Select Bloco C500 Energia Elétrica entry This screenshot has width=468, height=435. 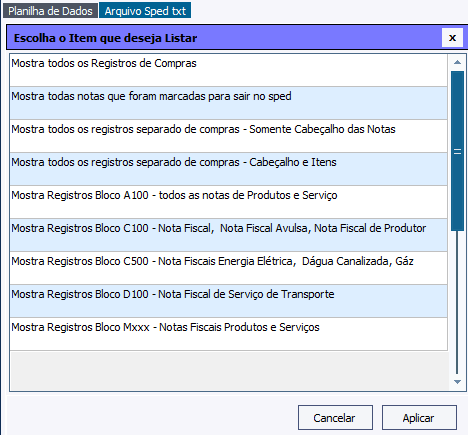[229, 268]
